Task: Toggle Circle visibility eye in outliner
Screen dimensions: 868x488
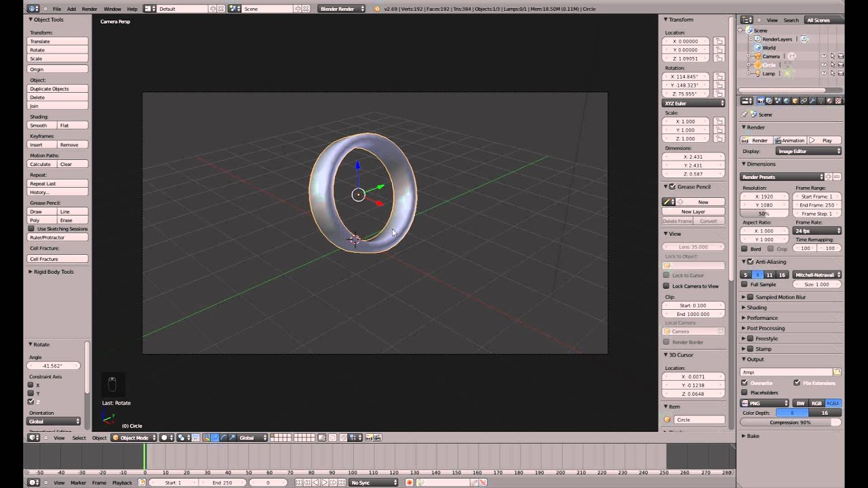Action: pyautogui.click(x=824, y=65)
